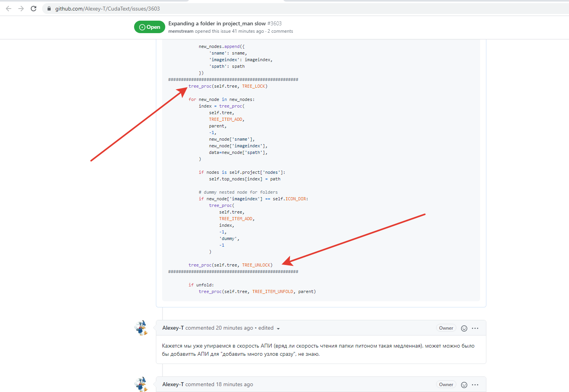Click the code line 'if unfold:'

201,285
